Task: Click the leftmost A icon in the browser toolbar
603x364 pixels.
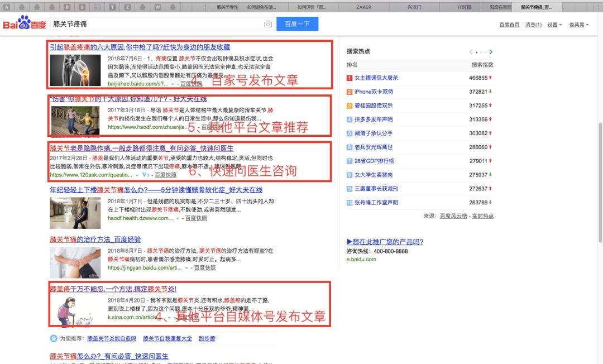Action: [x=7, y=6]
